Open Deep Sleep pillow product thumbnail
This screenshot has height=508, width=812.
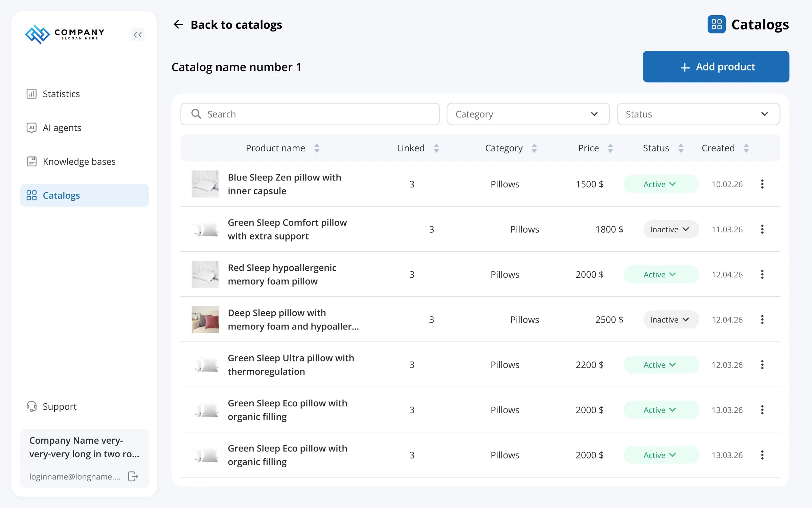pyautogui.click(x=205, y=320)
